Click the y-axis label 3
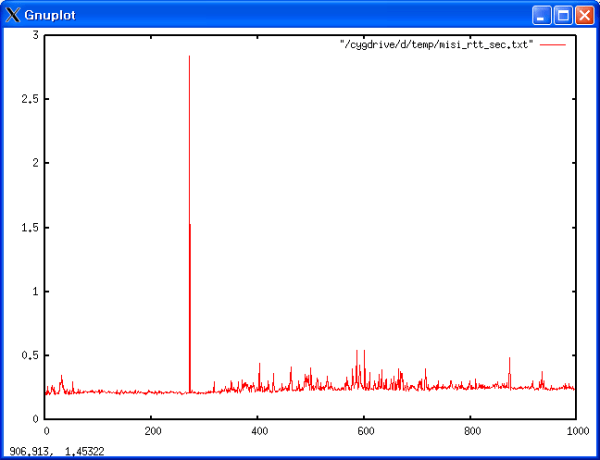Viewport: 600px width, 460px height. [x=35, y=35]
